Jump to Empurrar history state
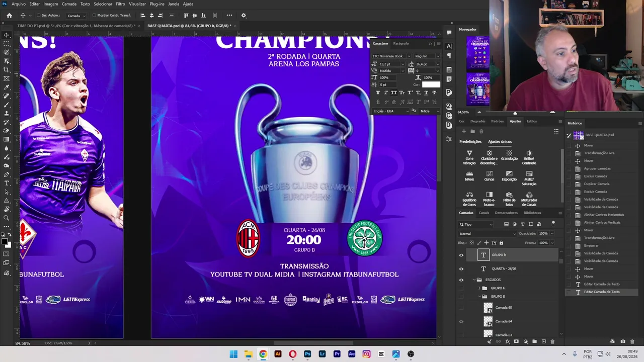Screen dimensions: 644x362 591,246
